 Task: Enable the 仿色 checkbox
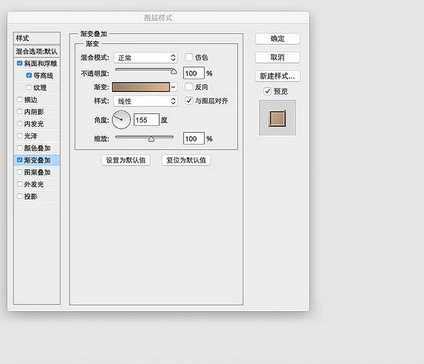click(189, 57)
